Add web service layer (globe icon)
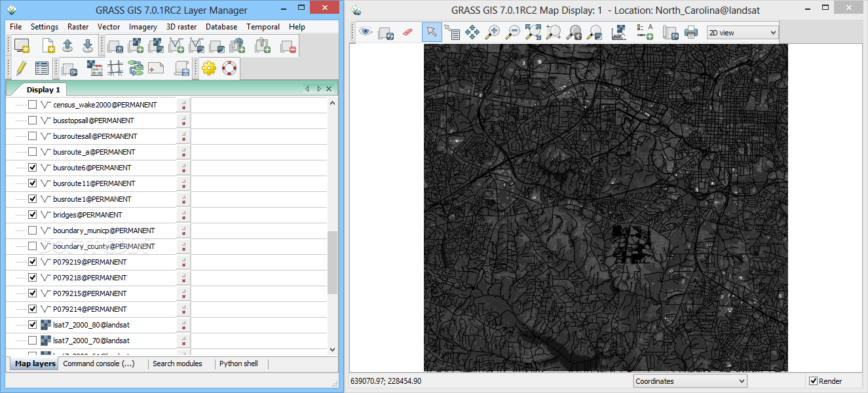Screen dimensions: 868x393 click(x=237, y=46)
